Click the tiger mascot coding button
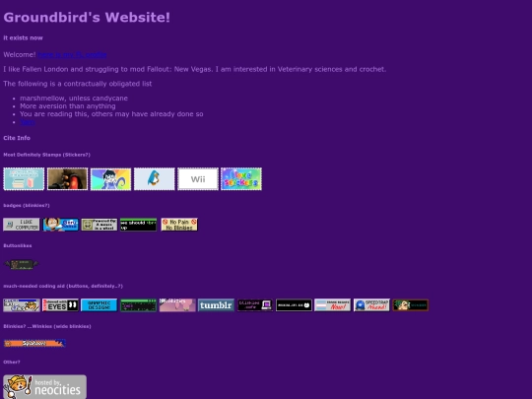The height and width of the screenshot is (399, 532). point(22,305)
